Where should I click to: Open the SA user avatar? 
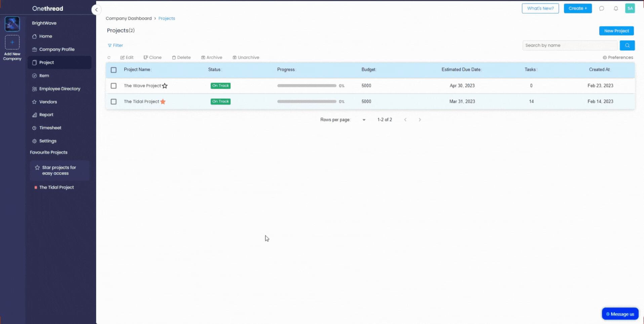click(x=630, y=8)
